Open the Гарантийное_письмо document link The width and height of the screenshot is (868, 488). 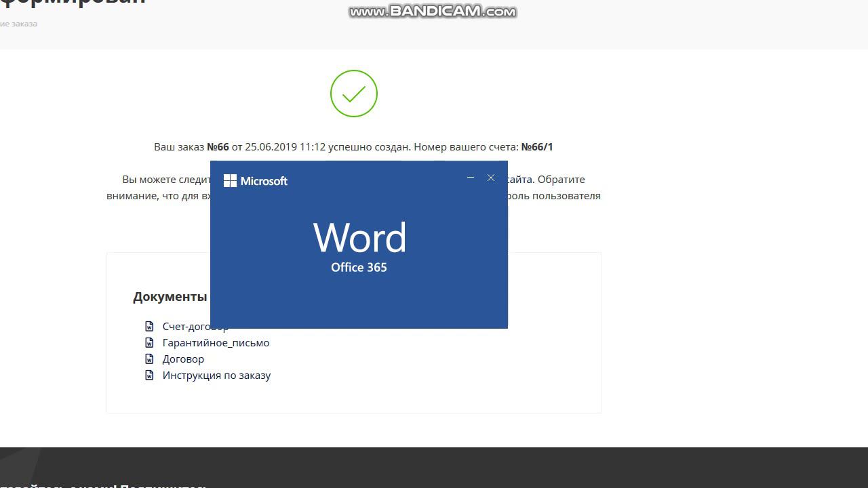point(216,343)
